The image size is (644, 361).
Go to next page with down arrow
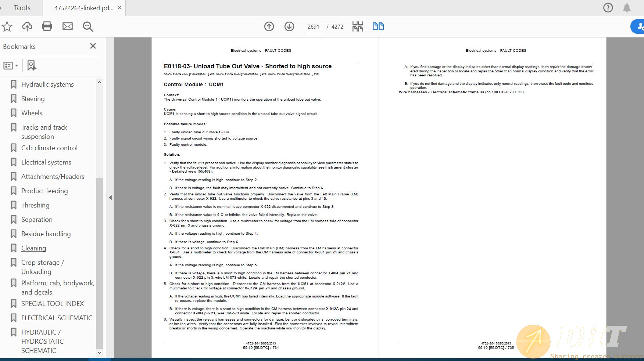click(x=289, y=26)
